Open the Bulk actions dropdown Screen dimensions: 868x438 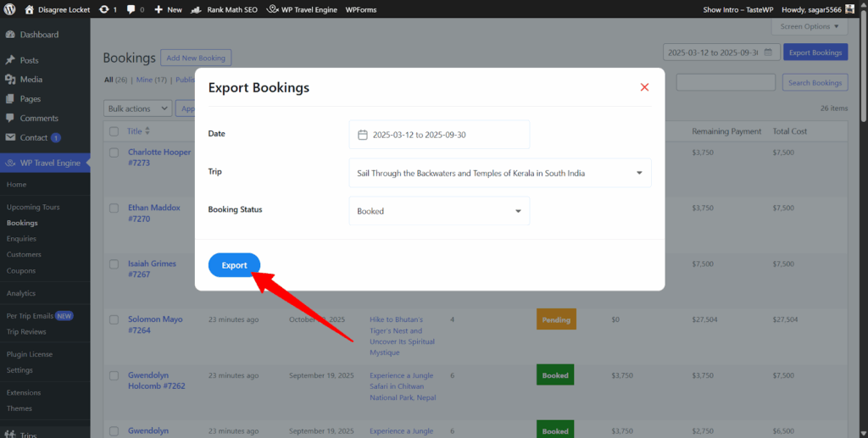pos(136,108)
